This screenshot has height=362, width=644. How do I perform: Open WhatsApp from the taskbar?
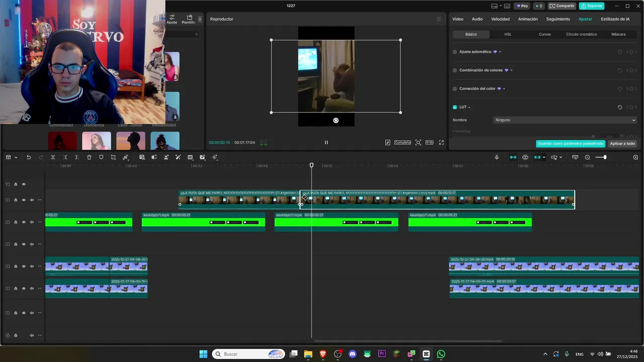coord(441,354)
